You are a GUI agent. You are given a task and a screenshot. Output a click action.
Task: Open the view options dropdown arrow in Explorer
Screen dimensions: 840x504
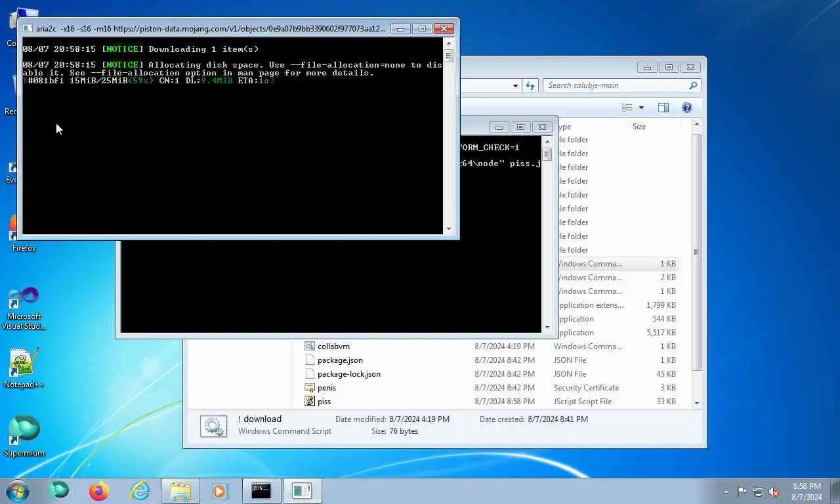point(641,108)
